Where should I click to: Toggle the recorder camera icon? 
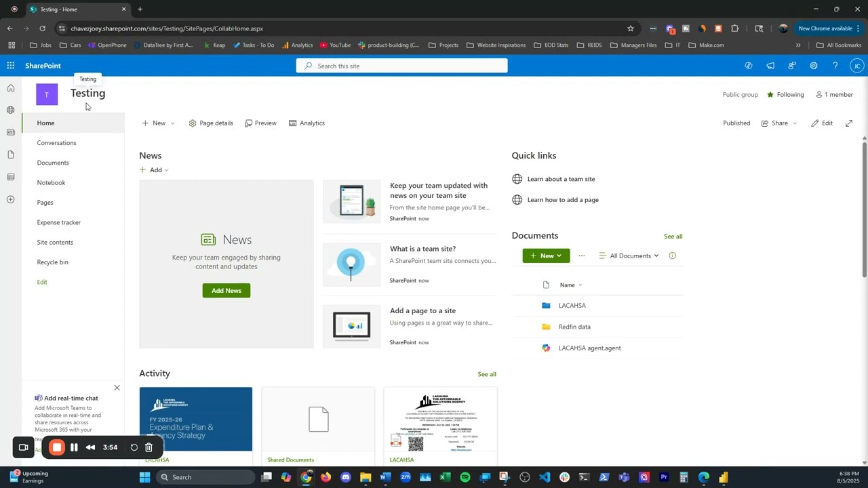24,447
